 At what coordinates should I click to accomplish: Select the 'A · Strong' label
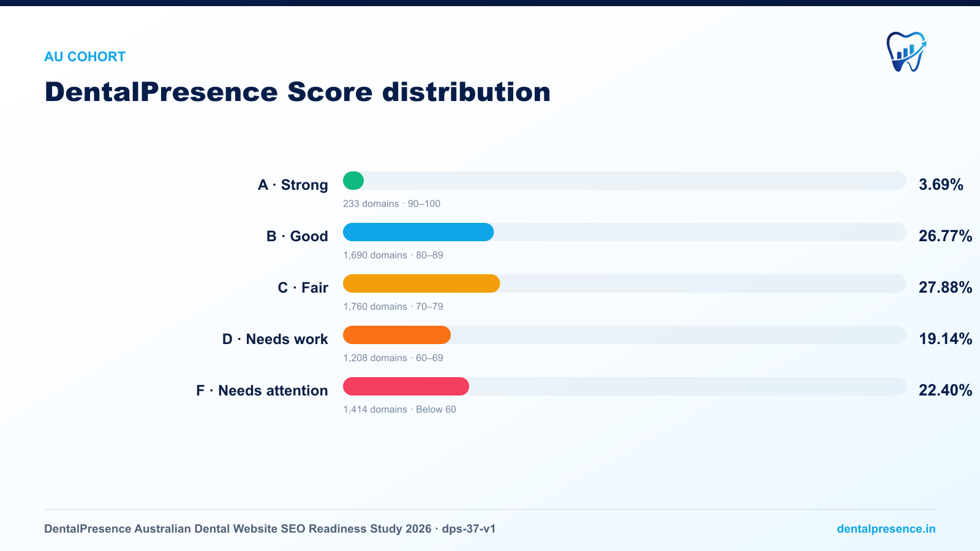[293, 185]
